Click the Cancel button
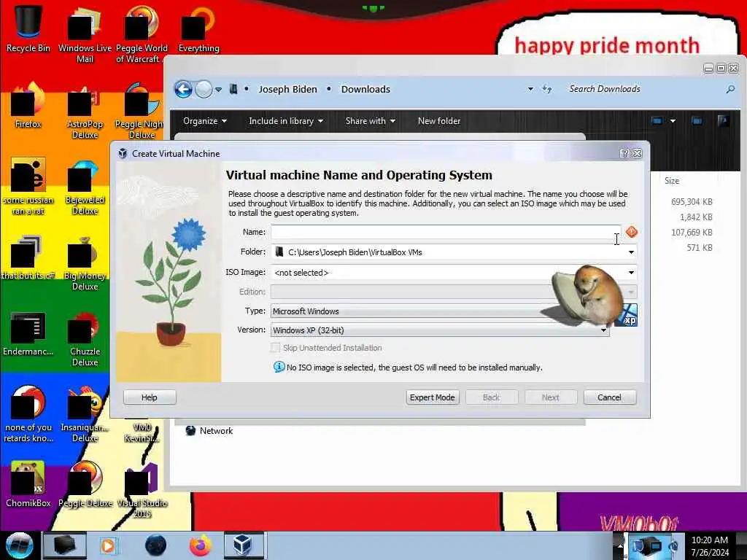The image size is (747, 560). click(609, 397)
